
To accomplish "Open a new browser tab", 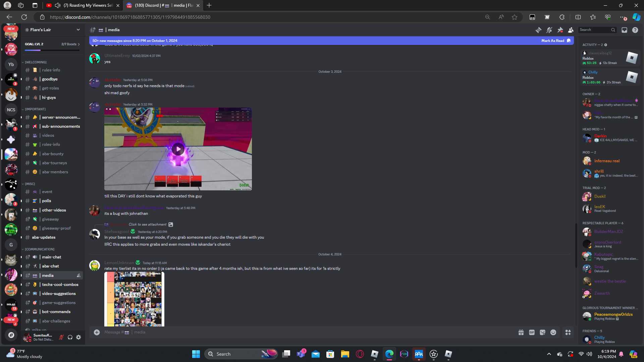I will tap(209, 5).
